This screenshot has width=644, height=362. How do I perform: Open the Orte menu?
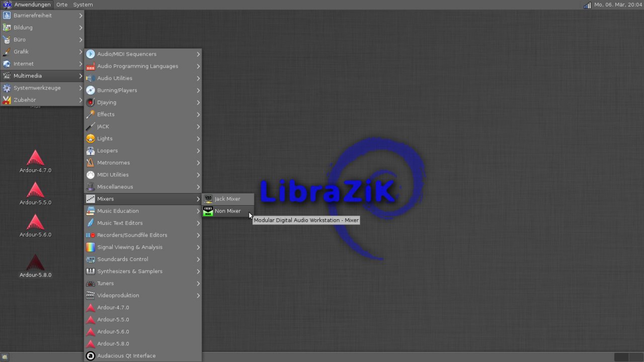[x=62, y=5]
